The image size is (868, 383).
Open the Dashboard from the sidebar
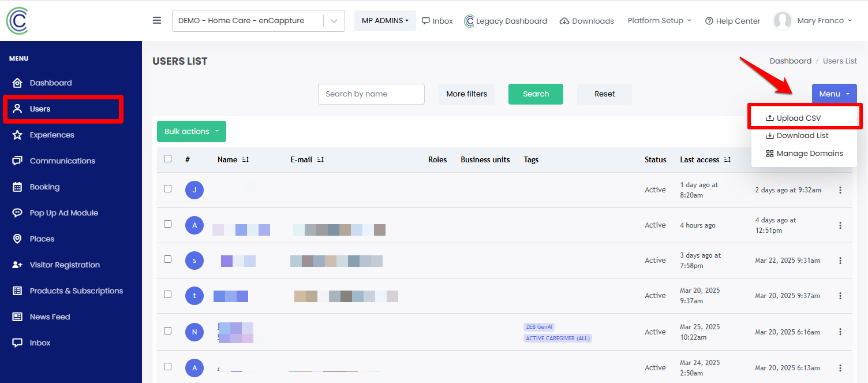(51, 82)
